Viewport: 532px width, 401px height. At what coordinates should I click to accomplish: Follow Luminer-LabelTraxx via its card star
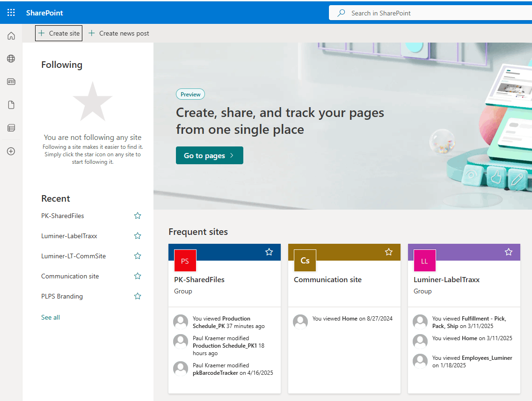click(509, 252)
